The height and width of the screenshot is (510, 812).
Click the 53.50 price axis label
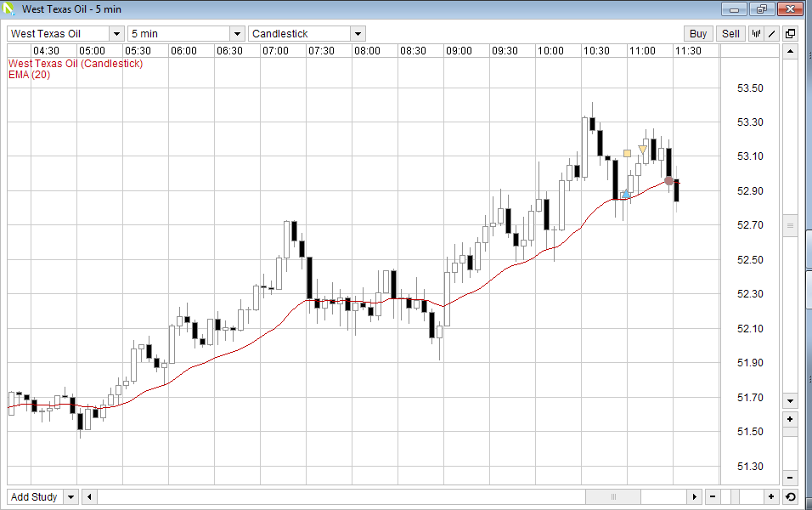click(750, 88)
